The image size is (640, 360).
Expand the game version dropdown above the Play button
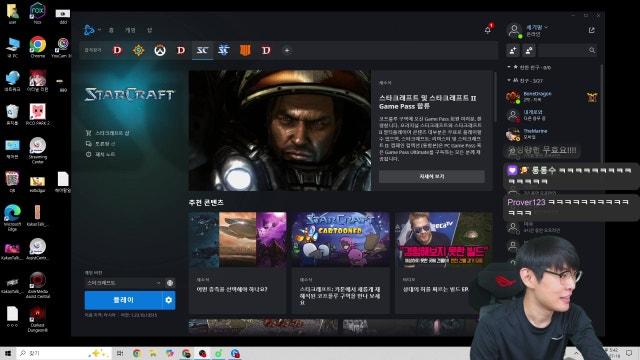coord(124,283)
